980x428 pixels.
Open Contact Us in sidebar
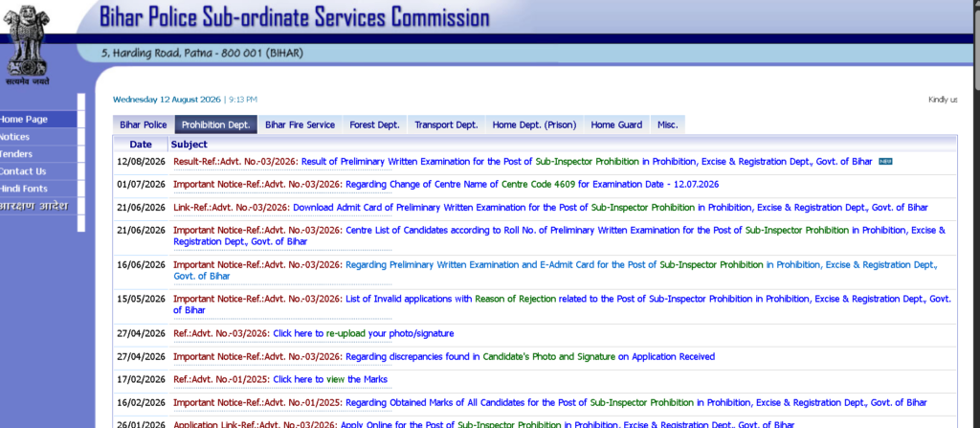pyautogui.click(x=38, y=170)
